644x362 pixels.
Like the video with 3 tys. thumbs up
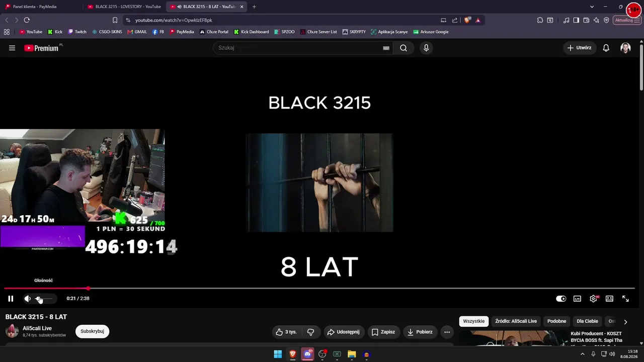pos(286,332)
